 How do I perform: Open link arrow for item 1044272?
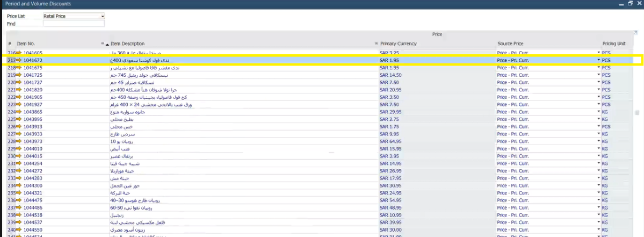pos(18,171)
